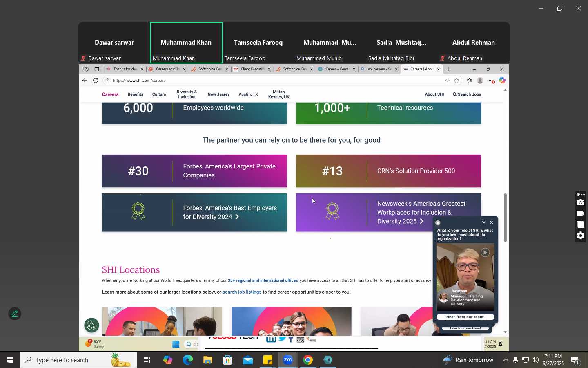Open Search Jobs in page navigation

[x=467, y=94]
